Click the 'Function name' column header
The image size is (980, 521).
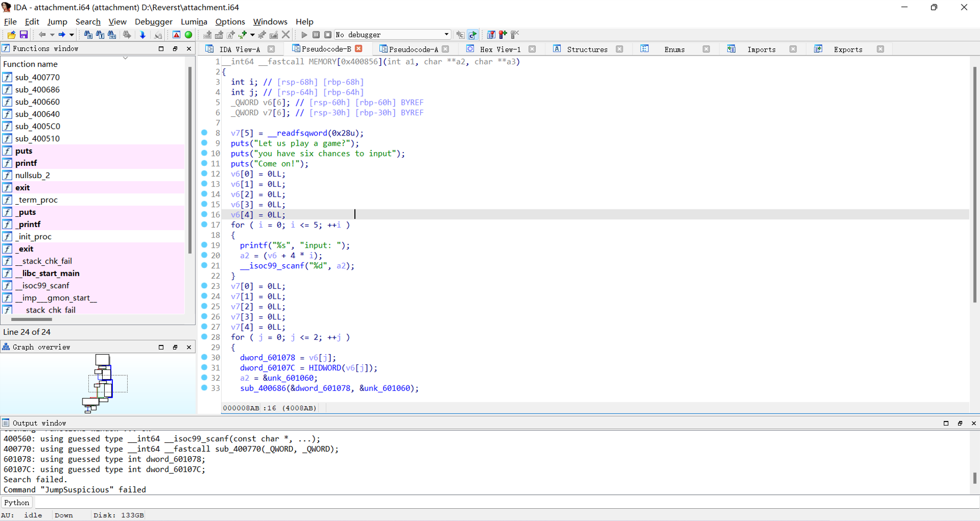30,64
